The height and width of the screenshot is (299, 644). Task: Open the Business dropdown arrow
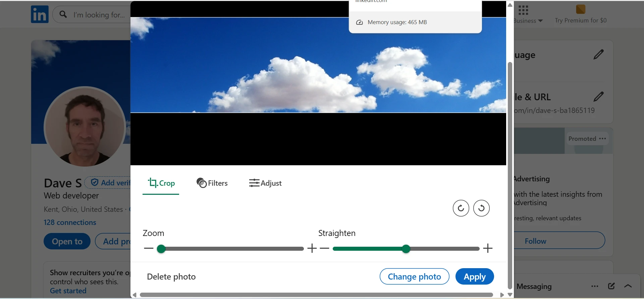540,21
